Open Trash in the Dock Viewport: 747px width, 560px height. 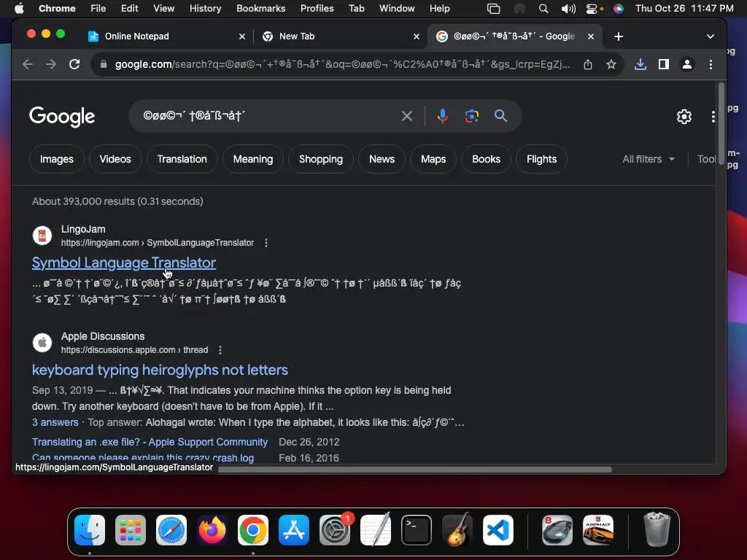pyautogui.click(x=657, y=530)
